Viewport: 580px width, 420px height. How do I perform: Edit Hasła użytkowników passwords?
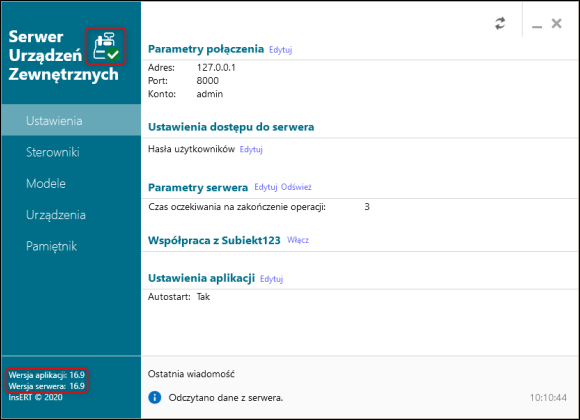pos(251,149)
